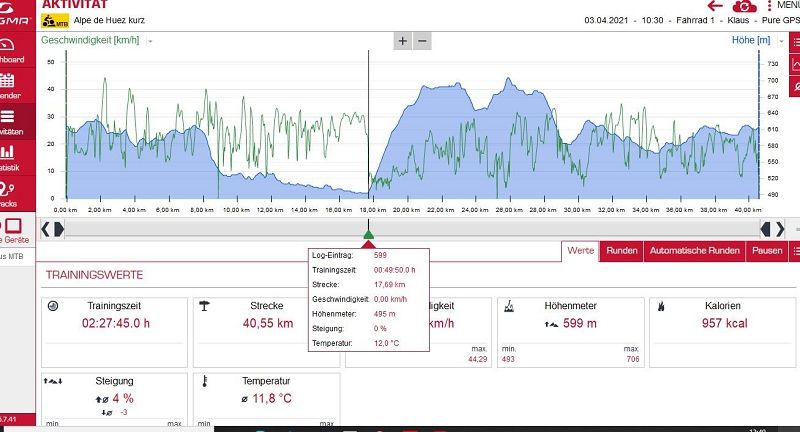Expand Höhe axis dropdown

point(780,41)
